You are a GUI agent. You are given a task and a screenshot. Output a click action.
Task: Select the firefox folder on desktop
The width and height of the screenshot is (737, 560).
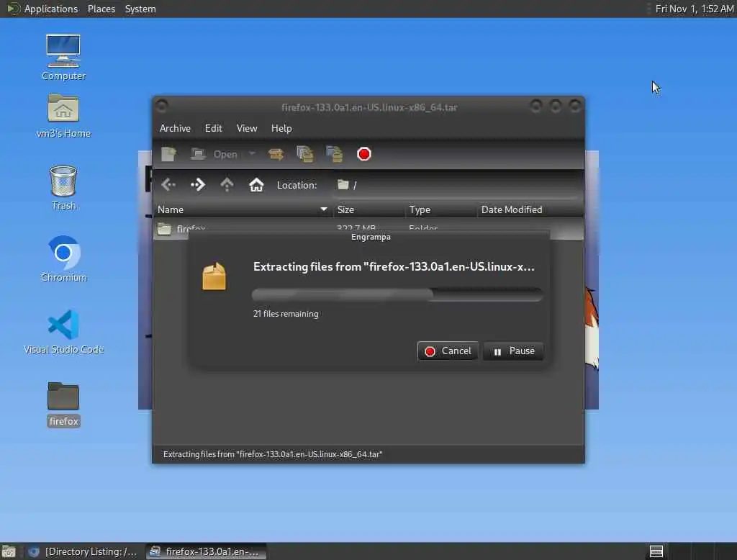tap(63, 405)
